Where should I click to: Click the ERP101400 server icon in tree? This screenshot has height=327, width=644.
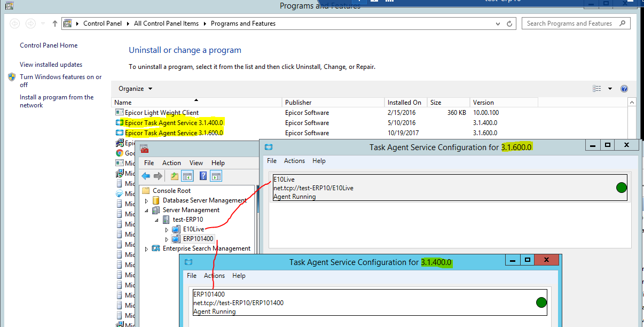pos(177,239)
